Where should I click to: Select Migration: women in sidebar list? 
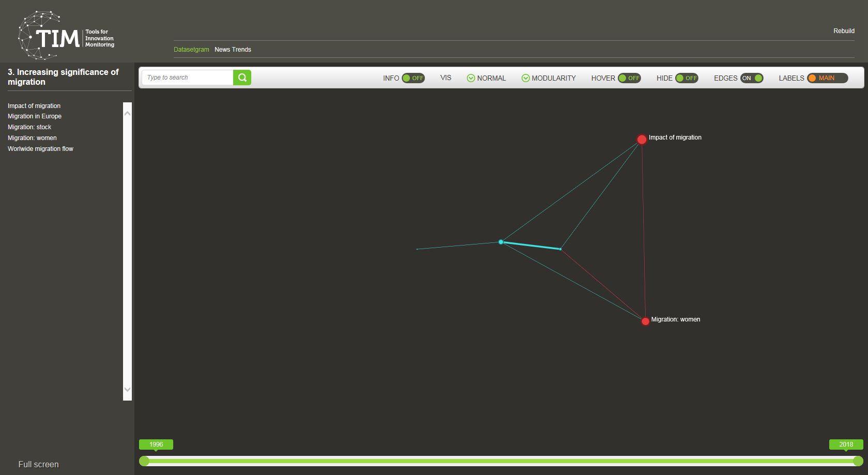pos(32,138)
